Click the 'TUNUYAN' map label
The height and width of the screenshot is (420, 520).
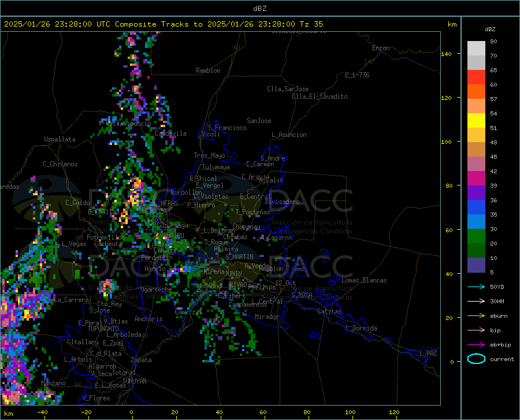coord(134,381)
